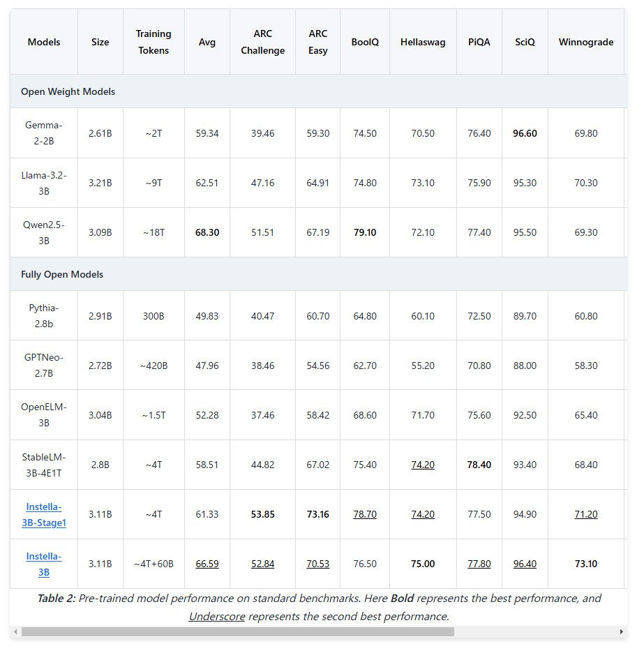Click the Table 2 caption text
Screen dimensions: 644x653
coord(319,607)
